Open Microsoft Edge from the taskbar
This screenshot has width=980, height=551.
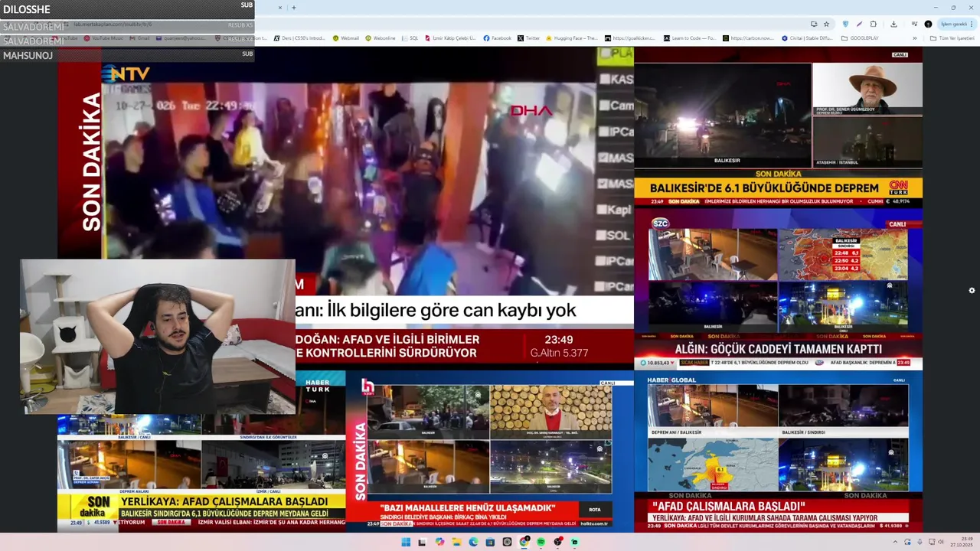click(x=473, y=542)
